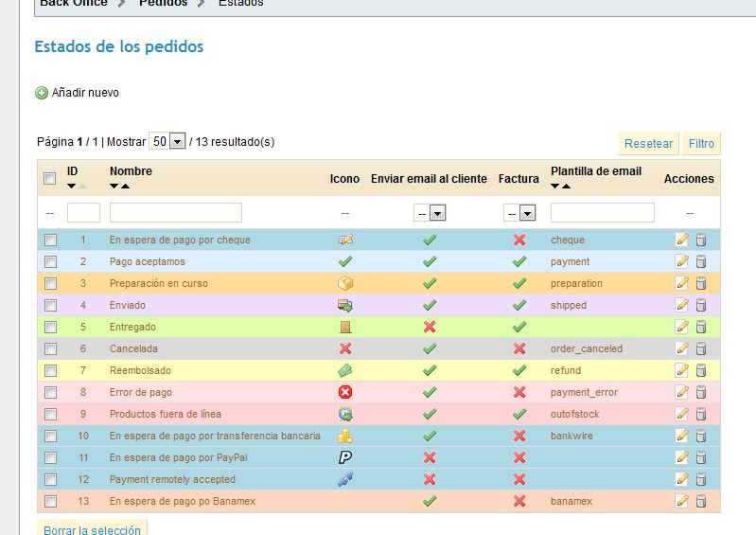
Task: Edit the 'En espera de pago por cheque' status
Action: [682, 240]
